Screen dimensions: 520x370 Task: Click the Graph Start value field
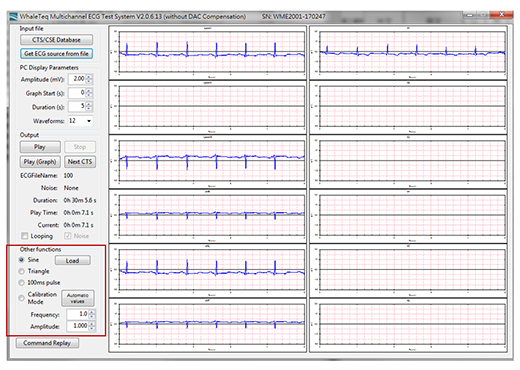click(x=77, y=93)
